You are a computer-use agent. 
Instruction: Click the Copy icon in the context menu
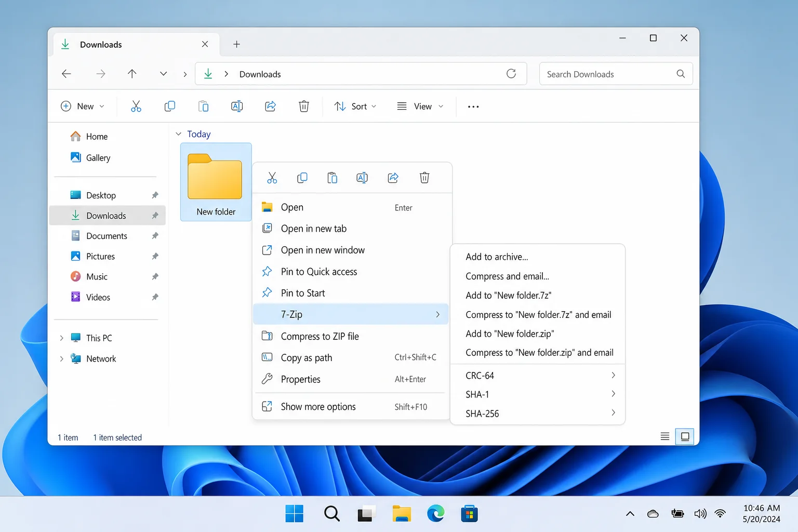pos(302,178)
